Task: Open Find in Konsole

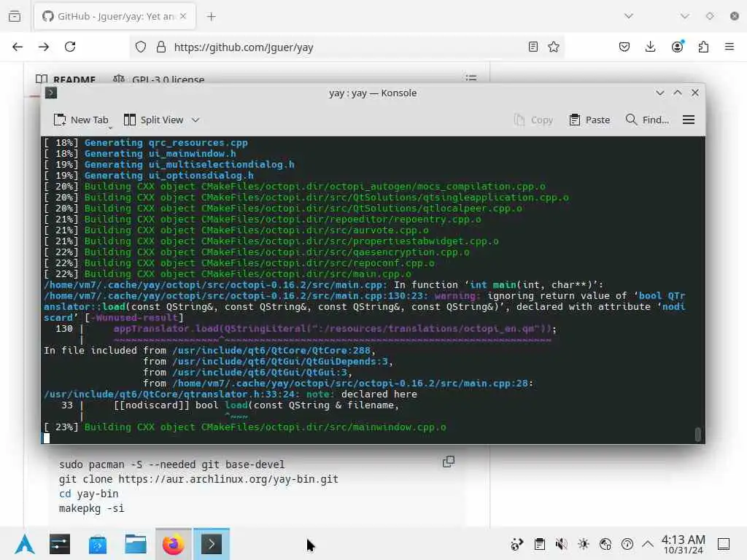Action: click(x=647, y=120)
